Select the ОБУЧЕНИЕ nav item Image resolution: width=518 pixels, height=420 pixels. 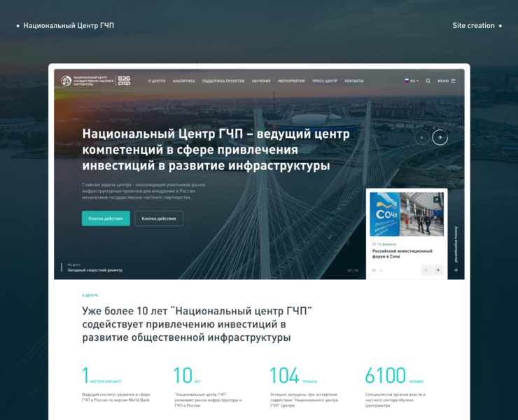(x=261, y=81)
